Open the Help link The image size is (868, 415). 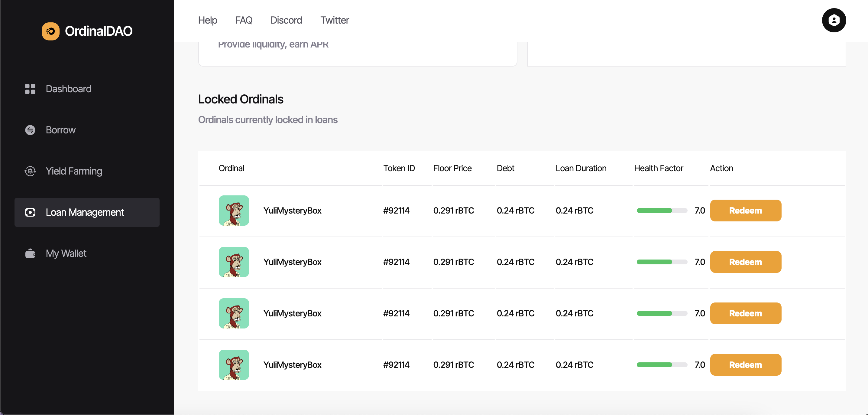coord(208,20)
